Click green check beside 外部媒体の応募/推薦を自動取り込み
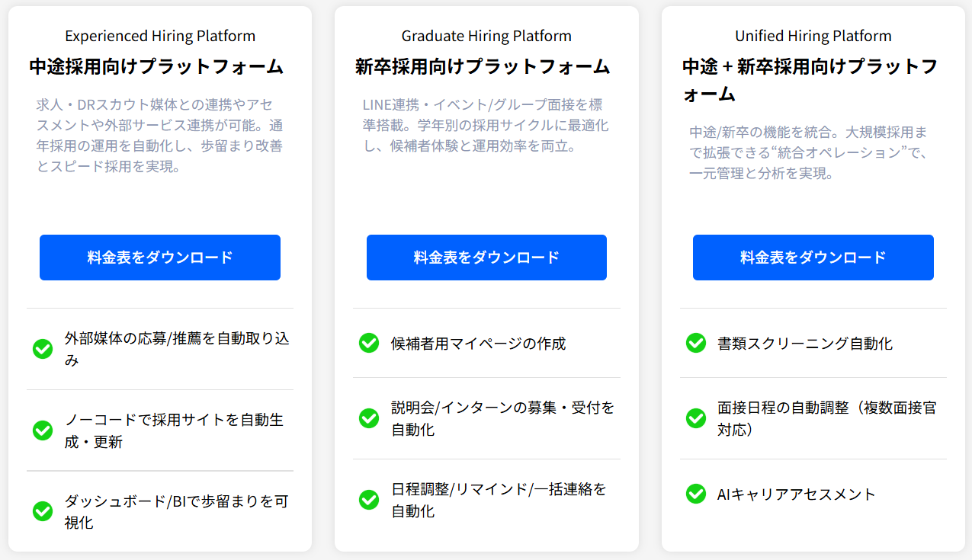 (43, 349)
